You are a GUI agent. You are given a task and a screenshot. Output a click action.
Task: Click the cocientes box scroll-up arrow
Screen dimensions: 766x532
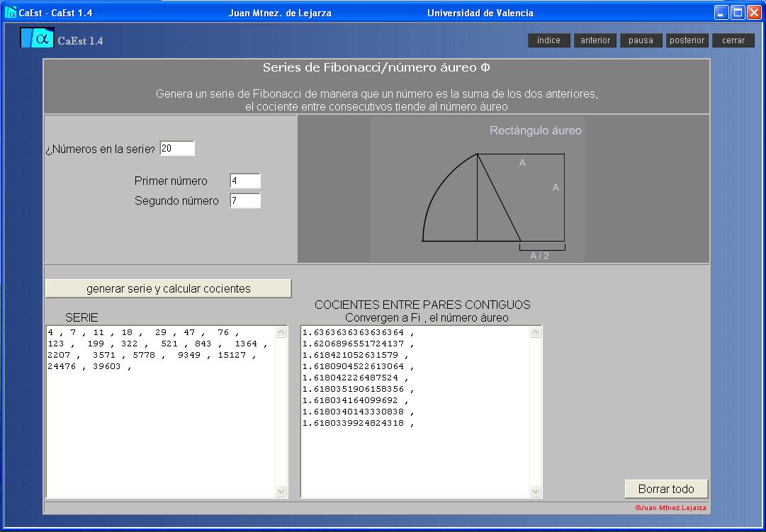536,333
